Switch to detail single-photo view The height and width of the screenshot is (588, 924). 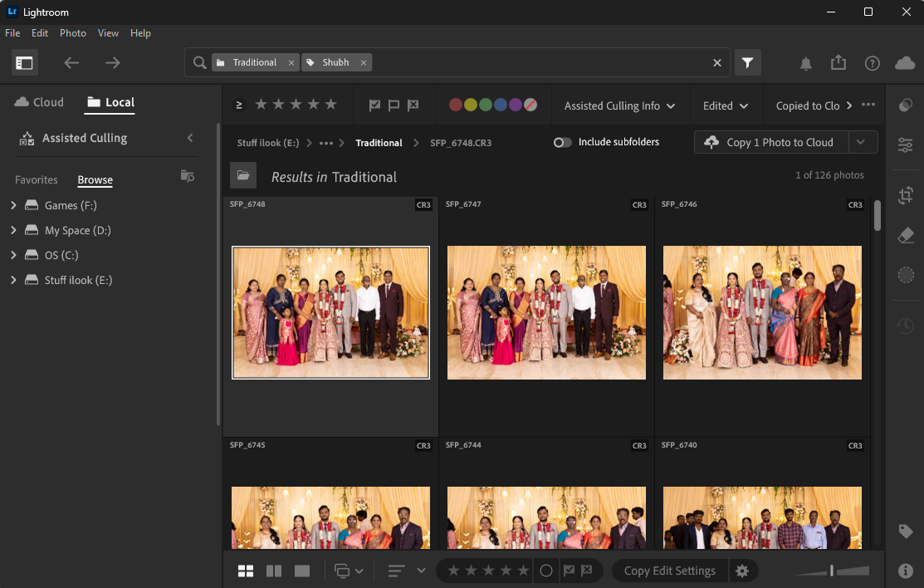click(302, 571)
